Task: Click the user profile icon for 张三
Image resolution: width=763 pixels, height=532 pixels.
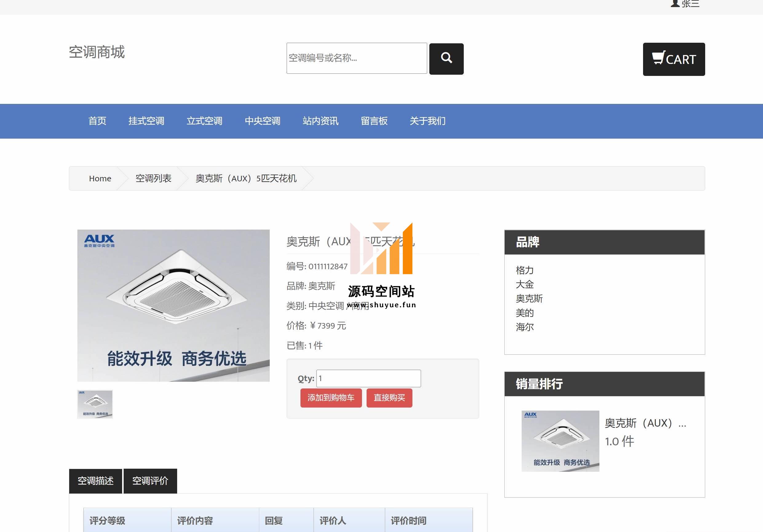Action: (675, 3)
